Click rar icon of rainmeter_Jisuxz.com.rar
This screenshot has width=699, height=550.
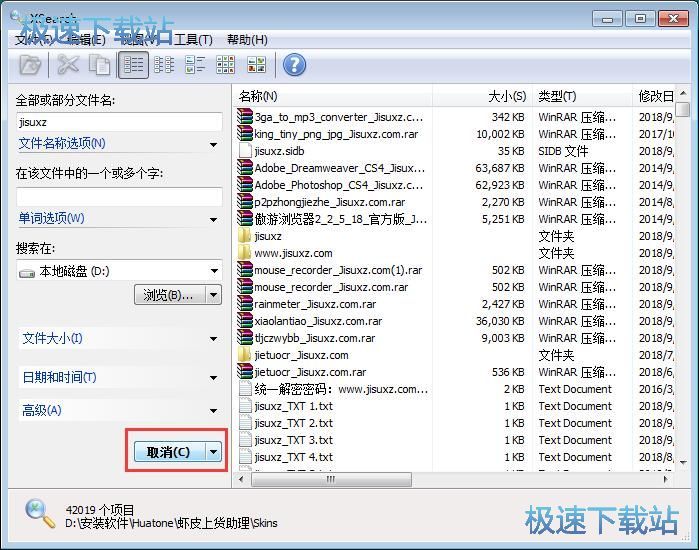coord(245,304)
